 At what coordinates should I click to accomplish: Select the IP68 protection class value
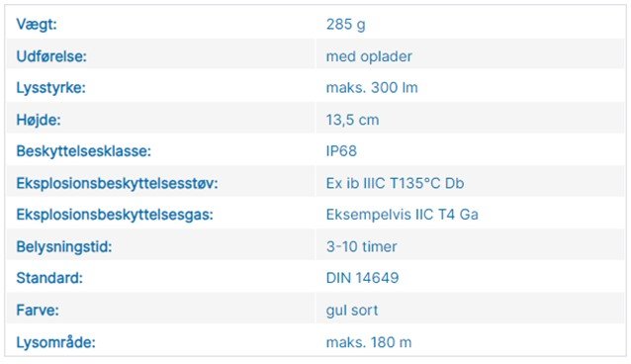coord(341,151)
